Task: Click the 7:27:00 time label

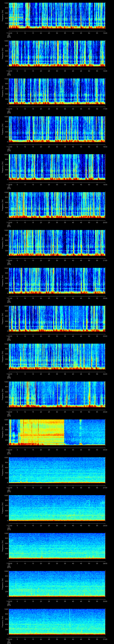Action: click(9, 525)
